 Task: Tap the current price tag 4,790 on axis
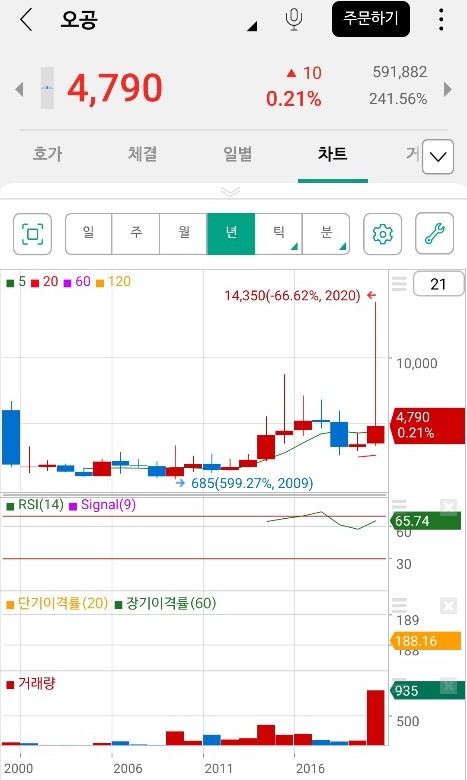[428, 425]
